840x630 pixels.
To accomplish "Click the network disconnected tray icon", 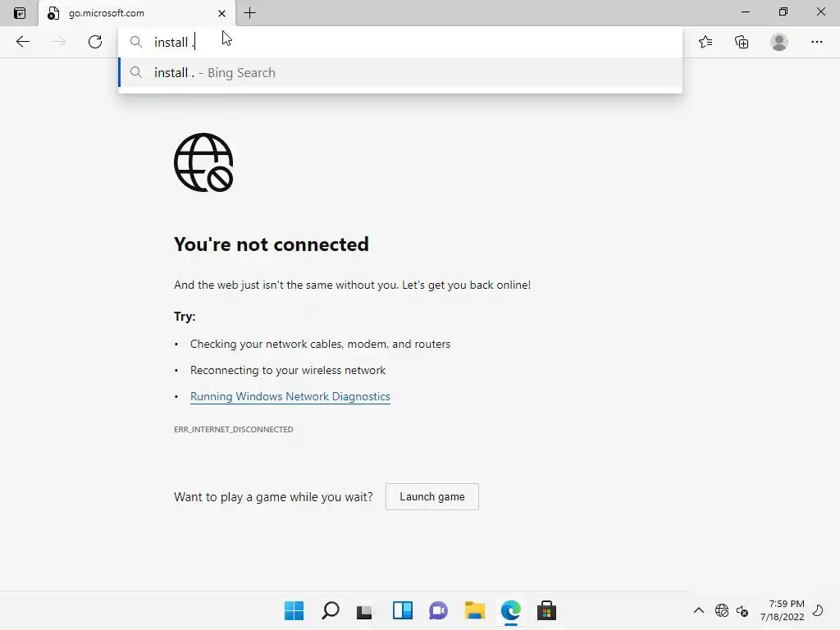I will (722, 610).
